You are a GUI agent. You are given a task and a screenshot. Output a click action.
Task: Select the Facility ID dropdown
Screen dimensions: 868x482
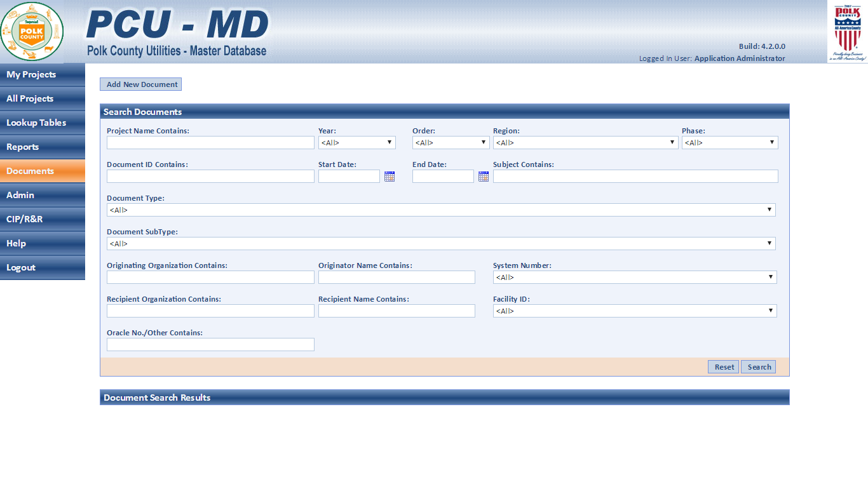click(634, 311)
